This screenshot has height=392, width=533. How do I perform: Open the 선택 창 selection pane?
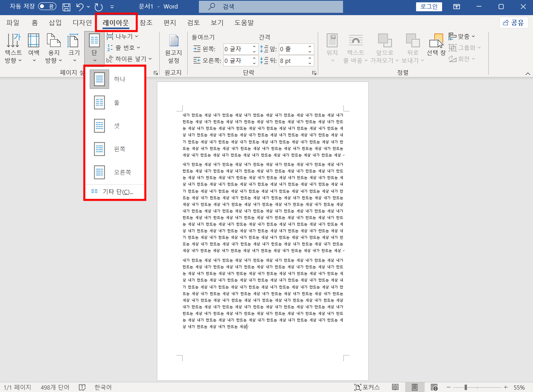click(436, 45)
